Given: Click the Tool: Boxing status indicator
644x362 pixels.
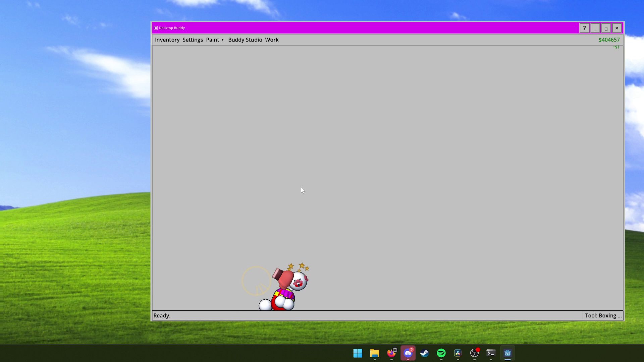Looking at the screenshot, I should (603, 316).
